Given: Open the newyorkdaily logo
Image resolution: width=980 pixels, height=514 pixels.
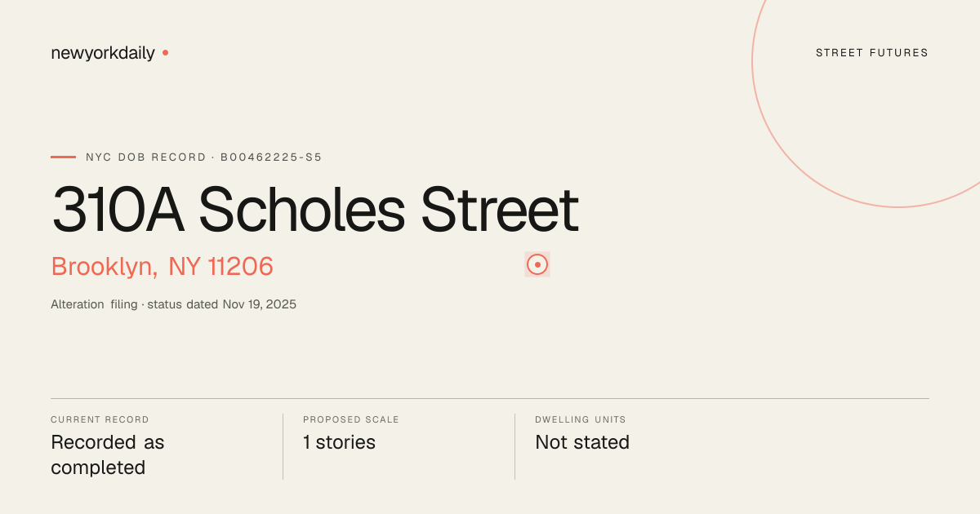Looking at the screenshot, I should pyautogui.click(x=103, y=53).
